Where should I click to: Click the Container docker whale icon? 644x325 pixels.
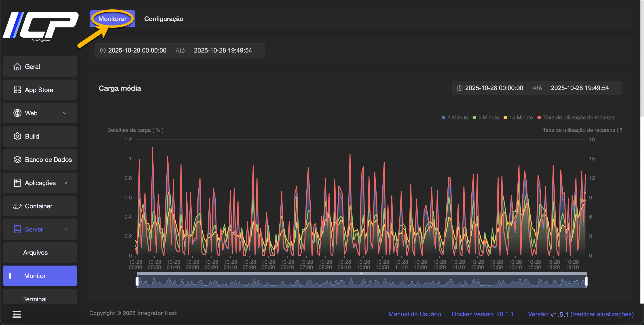[x=17, y=206]
